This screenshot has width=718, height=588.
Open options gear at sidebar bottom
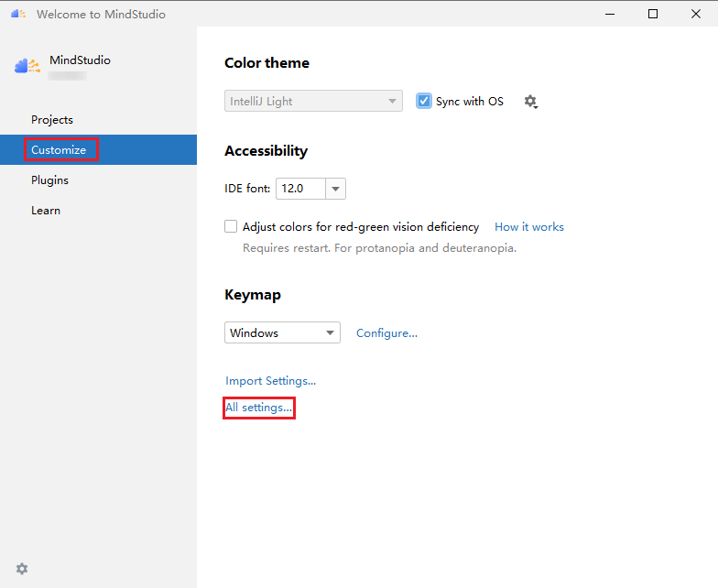(22, 569)
